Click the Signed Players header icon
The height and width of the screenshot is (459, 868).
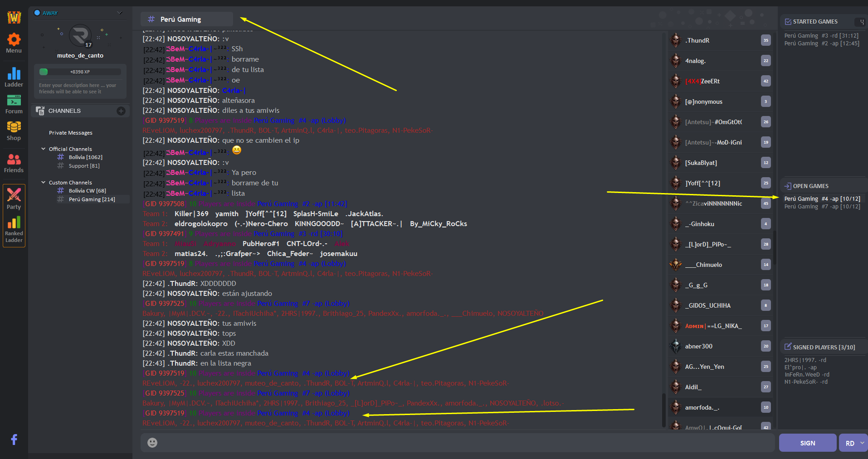788,347
